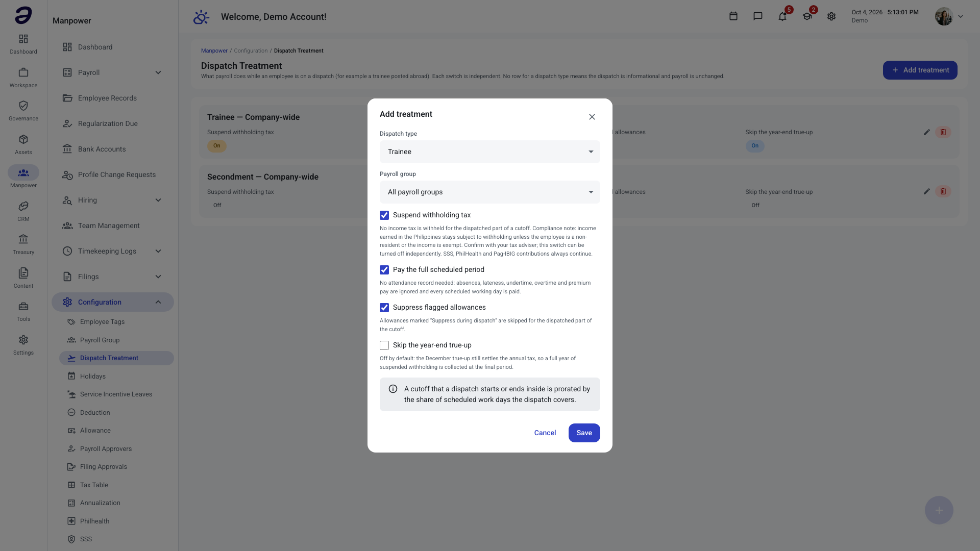Open notifications bell with 5 badge
980x551 pixels.
[782, 16]
